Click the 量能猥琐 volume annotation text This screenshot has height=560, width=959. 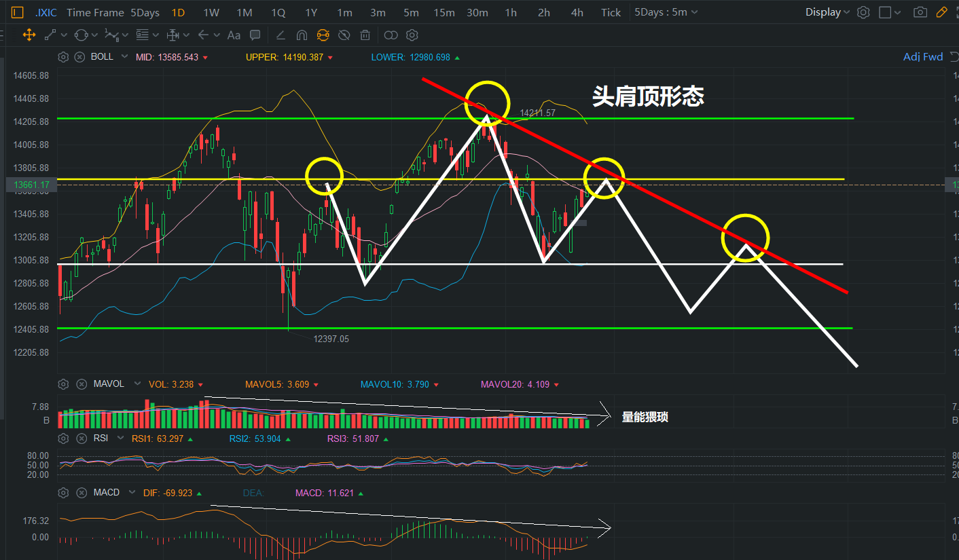645,417
